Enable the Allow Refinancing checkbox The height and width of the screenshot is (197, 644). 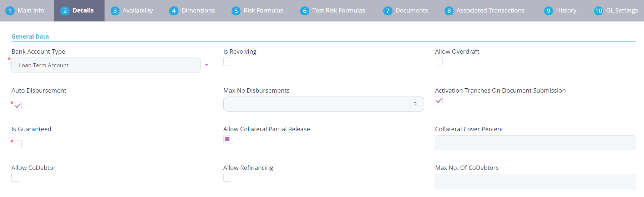click(x=227, y=178)
